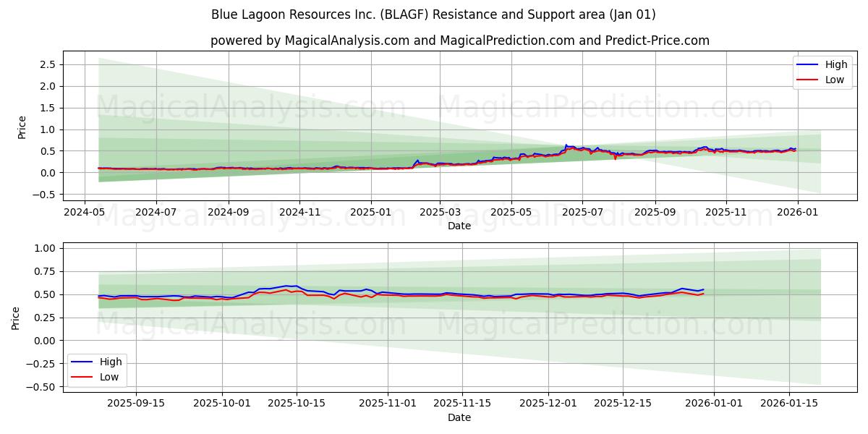Image resolution: width=868 pixels, height=434 pixels.
Task: Click the 2.5 price tick in top chart
Action: coord(48,64)
